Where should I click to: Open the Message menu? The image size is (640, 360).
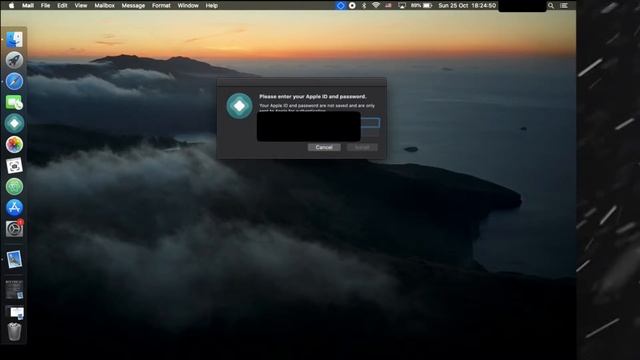point(133,5)
